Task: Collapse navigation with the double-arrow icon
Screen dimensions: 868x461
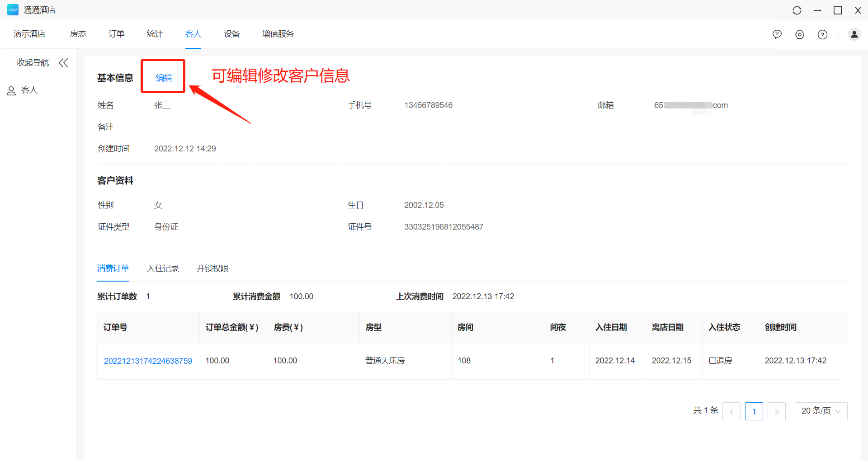Action: [63, 63]
